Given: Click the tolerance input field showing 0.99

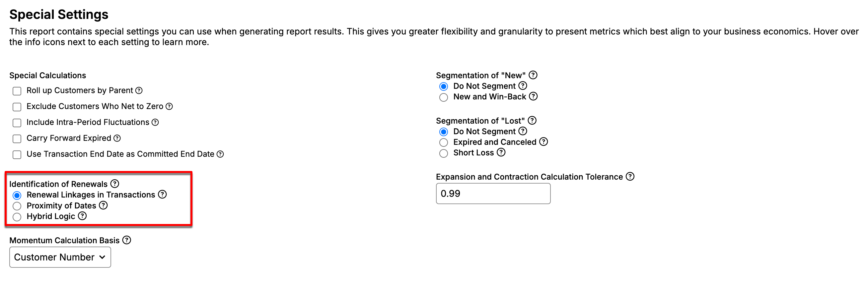Looking at the screenshot, I should [x=493, y=194].
